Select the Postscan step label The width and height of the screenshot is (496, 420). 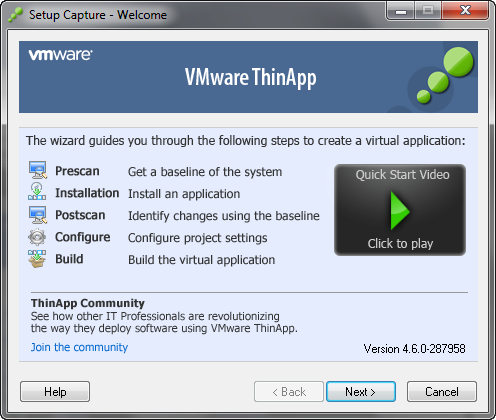(80, 215)
